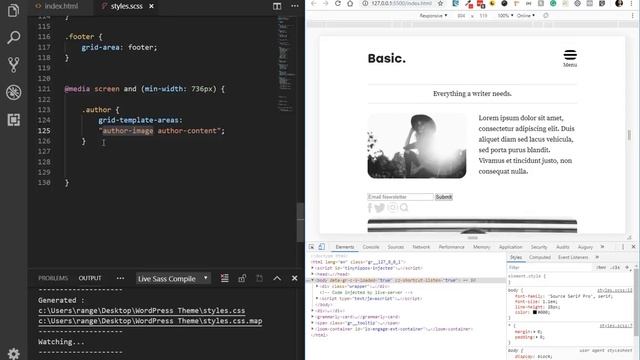Activate the DevTools element inspector
The image size is (640, 360).
click(311, 247)
